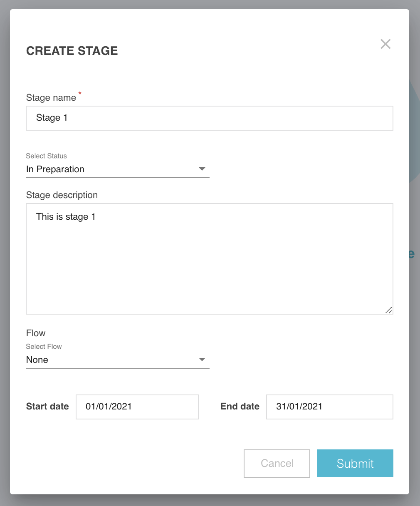Focus the Stage description text area
Screen dimensions: 420x506
point(210,259)
